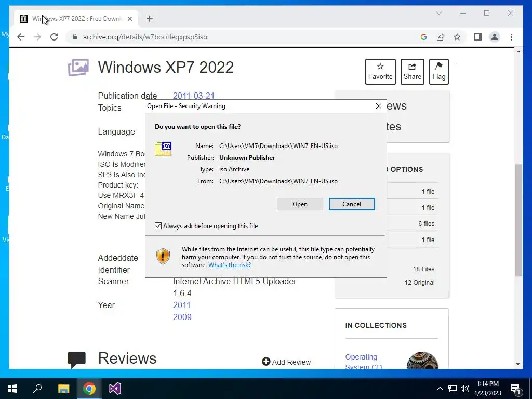Image resolution: width=532 pixels, height=399 pixels.
Task: Open the What's the risk? link
Action: point(230,265)
